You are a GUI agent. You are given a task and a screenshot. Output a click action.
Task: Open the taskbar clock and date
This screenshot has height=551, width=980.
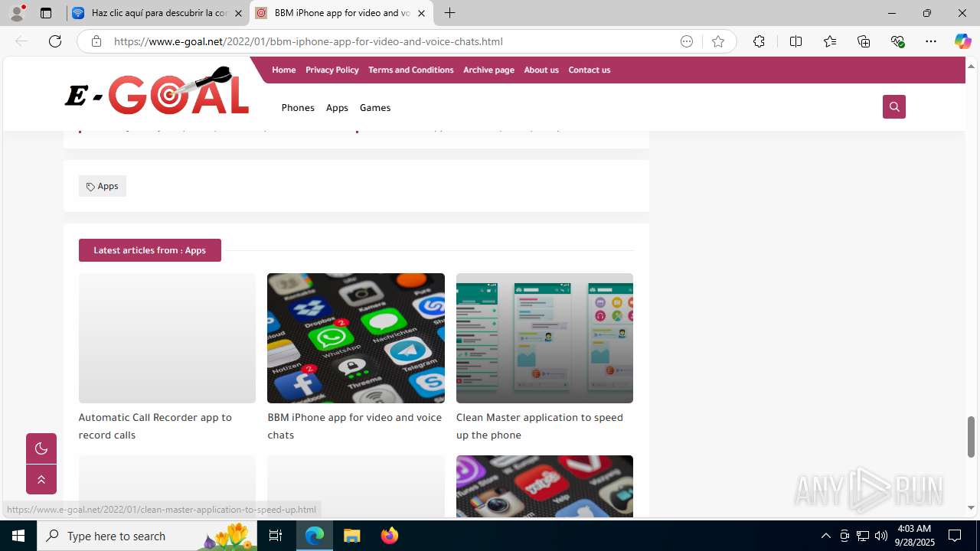pos(914,536)
